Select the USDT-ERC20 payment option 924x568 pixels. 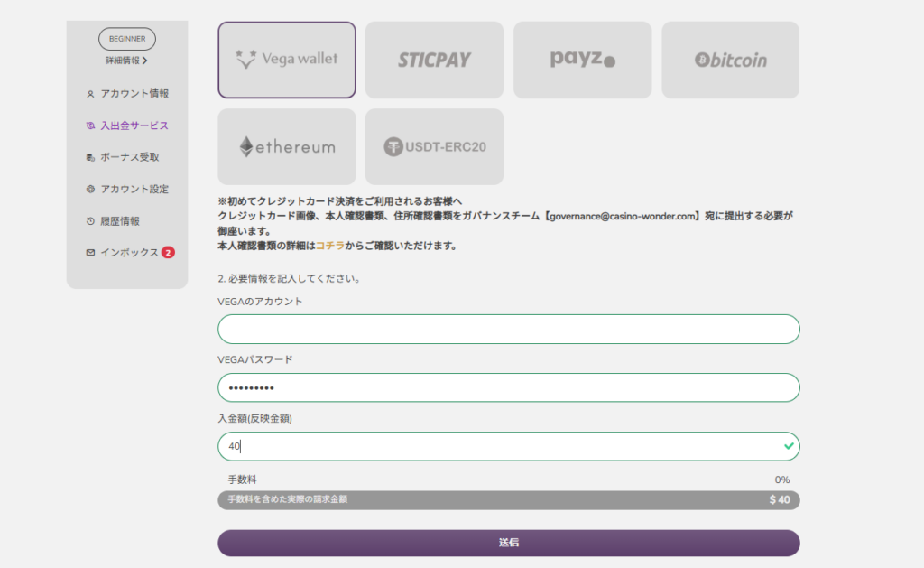pos(434,146)
